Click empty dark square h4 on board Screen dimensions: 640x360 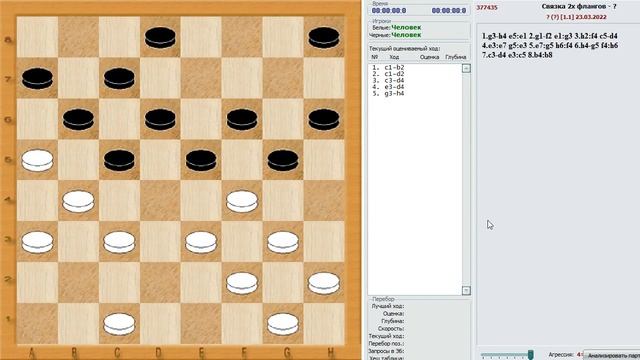click(x=324, y=201)
